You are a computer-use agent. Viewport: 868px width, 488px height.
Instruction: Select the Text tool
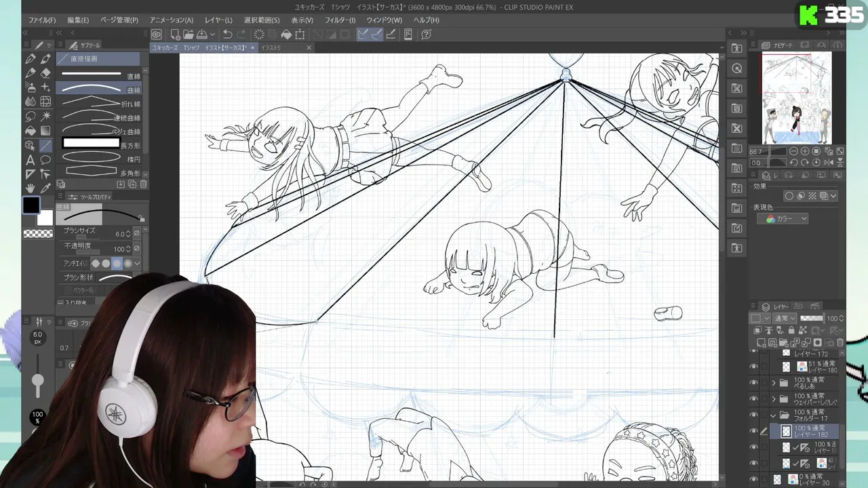coord(31,160)
